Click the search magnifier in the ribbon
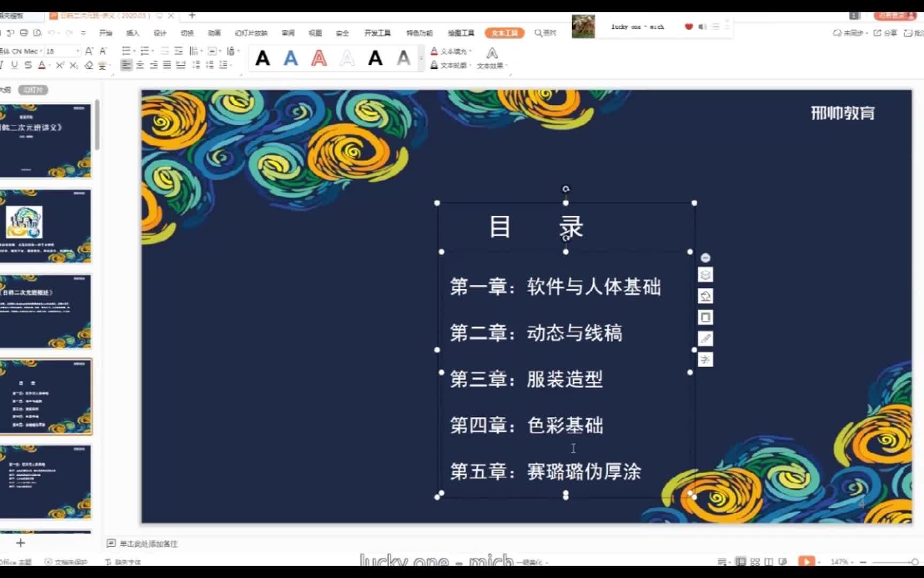Viewport: 924px width, 578px height. 538,33
